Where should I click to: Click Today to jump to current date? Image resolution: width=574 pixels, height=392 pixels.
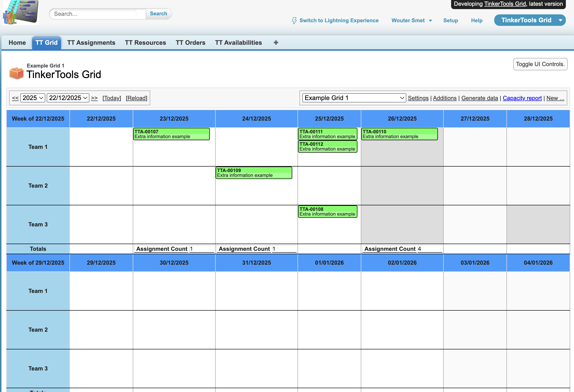(x=112, y=98)
